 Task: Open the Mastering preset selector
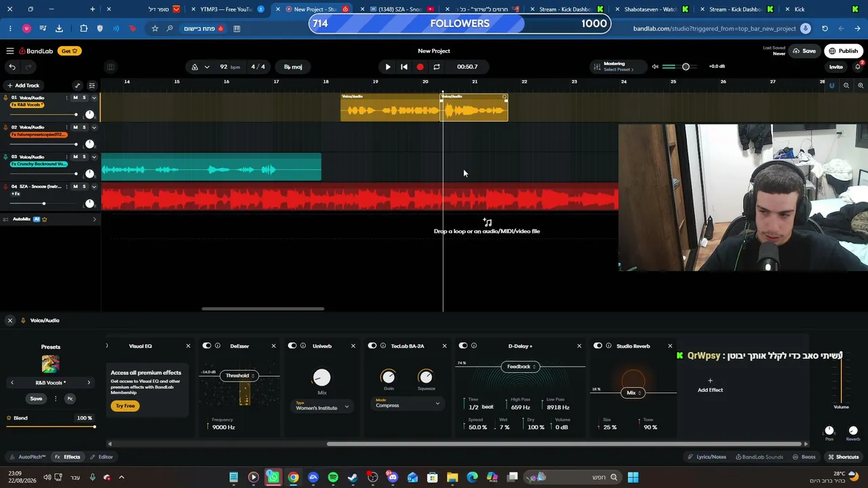coord(618,66)
